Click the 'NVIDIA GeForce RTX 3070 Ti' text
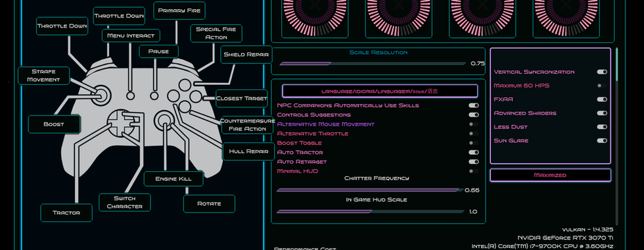Image resolution: width=644 pixels, height=250 pixels. (x=565, y=238)
